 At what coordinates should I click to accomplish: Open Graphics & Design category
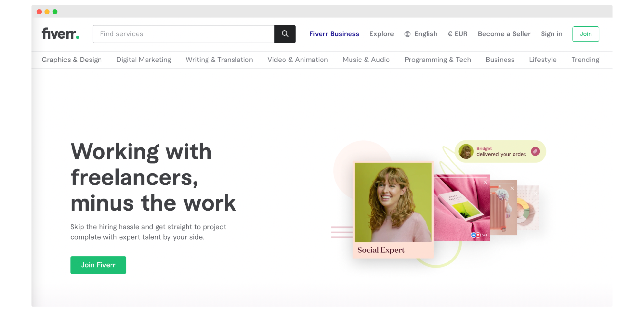pyautogui.click(x=72, y=60)
